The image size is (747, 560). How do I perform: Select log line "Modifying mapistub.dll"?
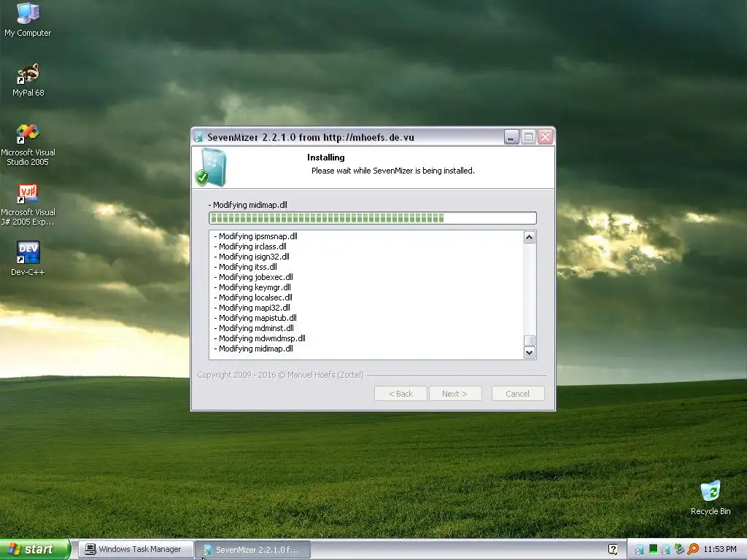[256, 318]
